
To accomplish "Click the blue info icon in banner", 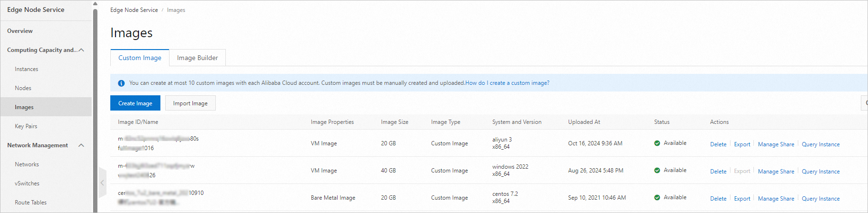I will (x=121, y=83).
